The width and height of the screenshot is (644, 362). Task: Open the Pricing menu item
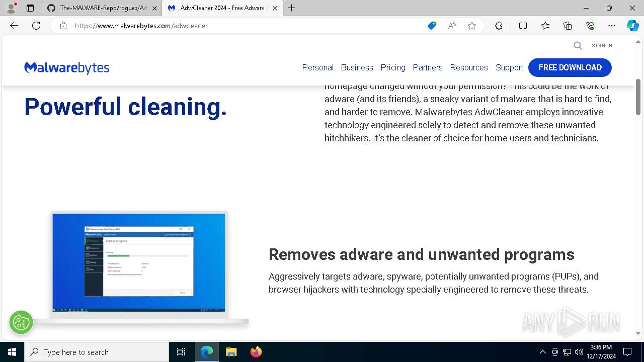[x=393, y=67]
